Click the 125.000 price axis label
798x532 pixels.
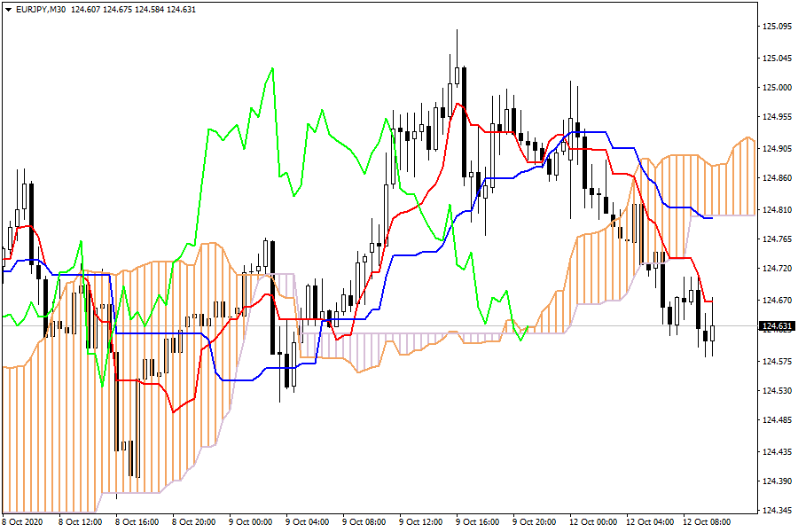(x=777, y=88)
